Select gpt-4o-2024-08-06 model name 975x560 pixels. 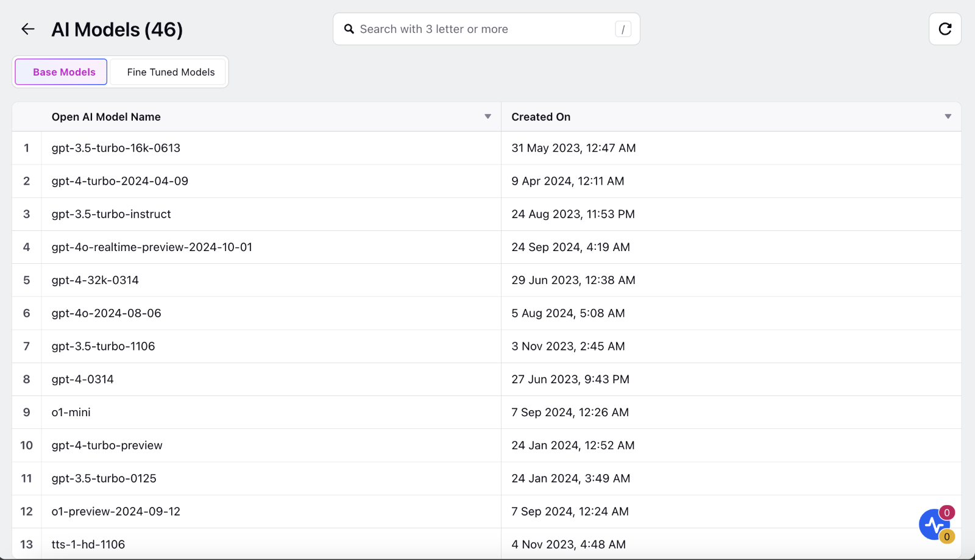(107, 313)
